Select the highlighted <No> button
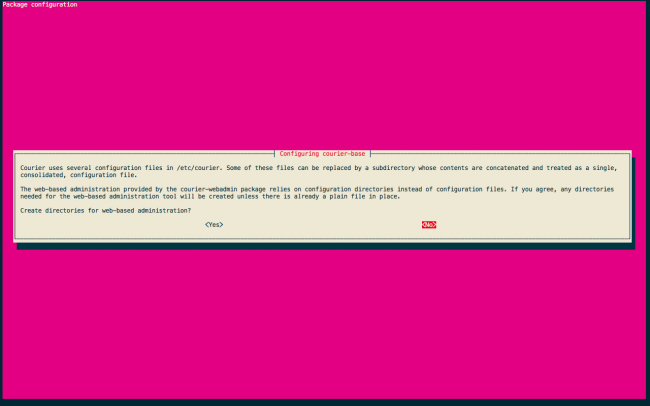The height and width of the screenshot is (406, 650). (429, 225)
